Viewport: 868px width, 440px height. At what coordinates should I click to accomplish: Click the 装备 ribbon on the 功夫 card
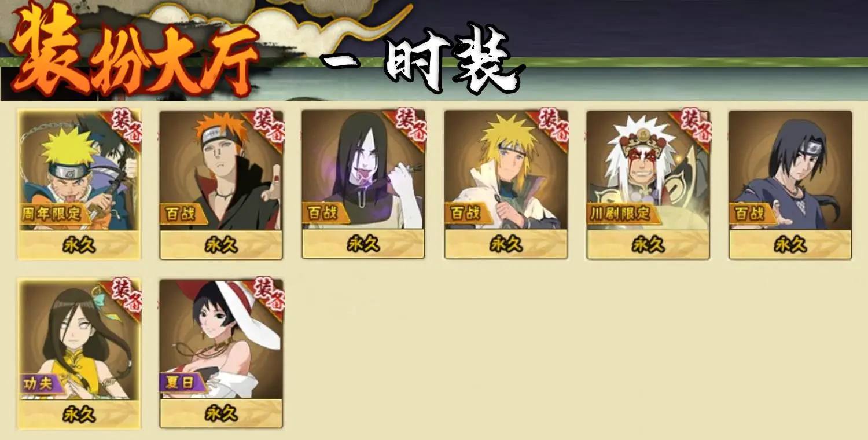[x=124, y=295]
